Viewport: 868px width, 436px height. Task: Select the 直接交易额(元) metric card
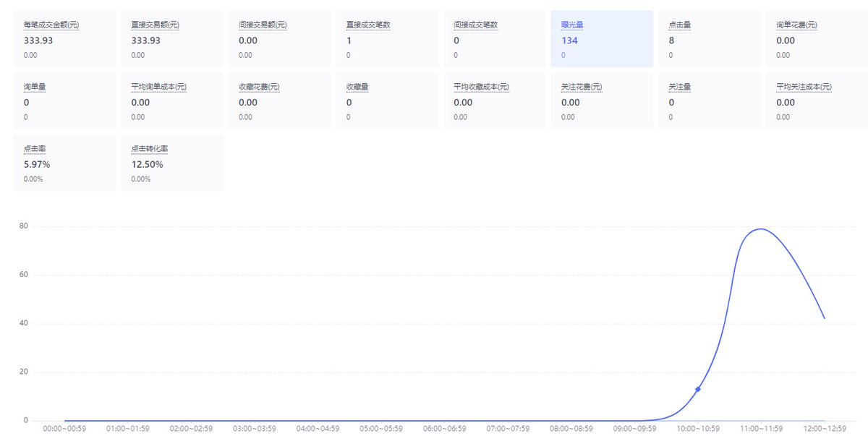(172, 39)
